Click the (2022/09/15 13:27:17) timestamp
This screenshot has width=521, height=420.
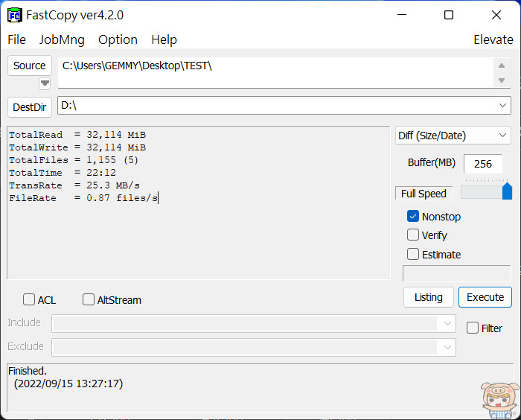pos(68,384)
